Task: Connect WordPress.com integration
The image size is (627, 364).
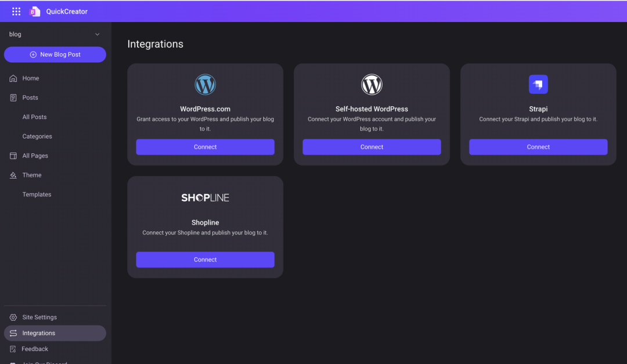Action: click(x=205, y=147)
